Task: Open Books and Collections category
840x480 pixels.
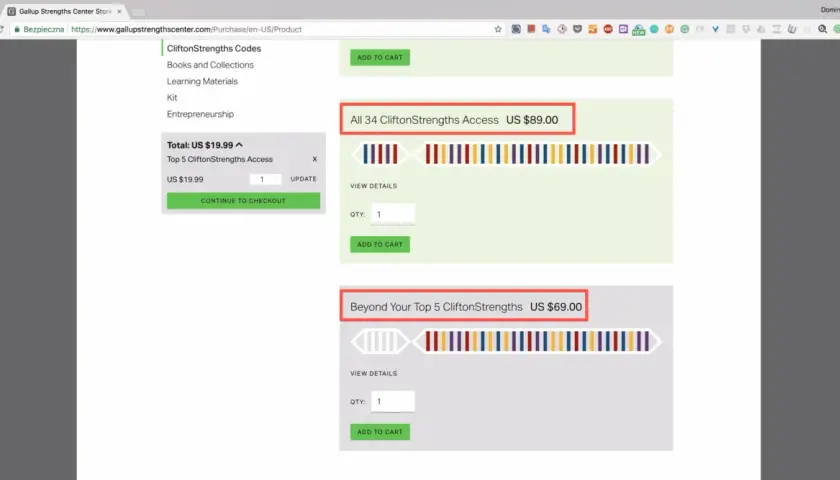Action: 210,65
